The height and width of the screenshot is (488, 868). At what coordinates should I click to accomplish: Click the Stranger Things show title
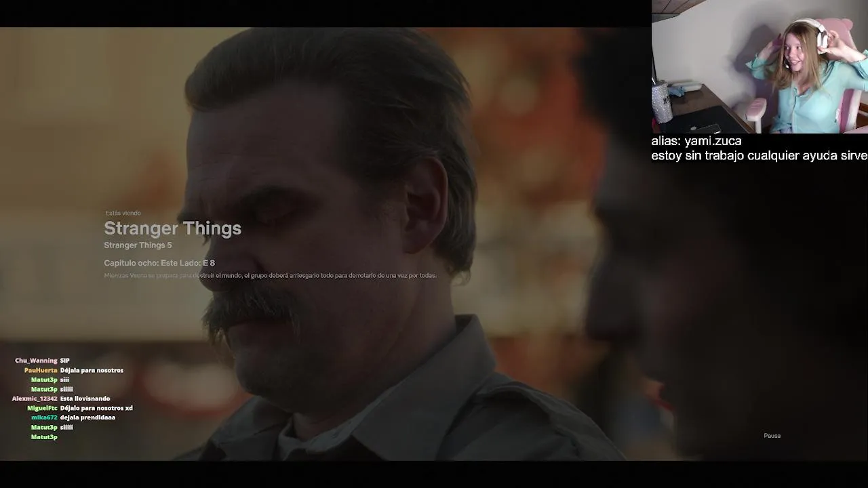tap(172, 228)
